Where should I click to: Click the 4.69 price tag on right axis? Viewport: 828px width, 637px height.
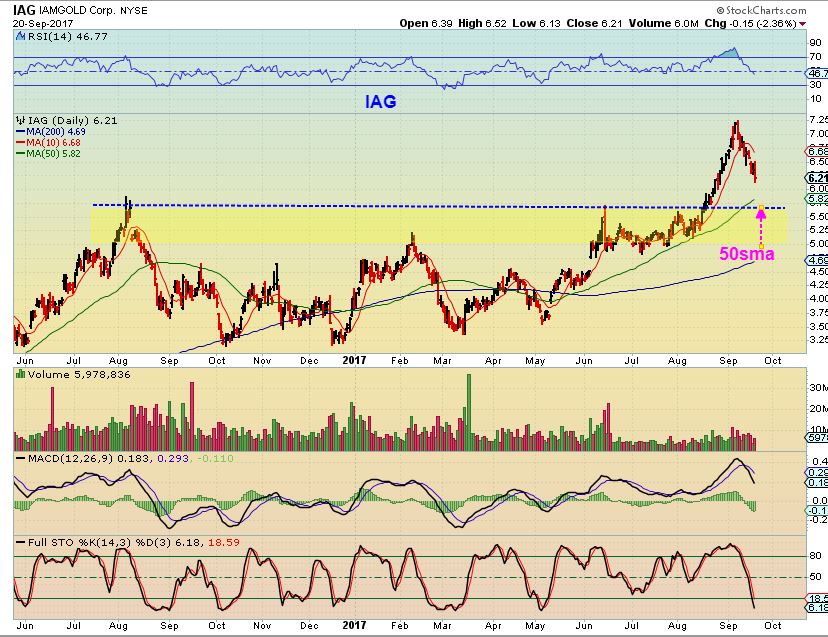click(x=817, y=260)
